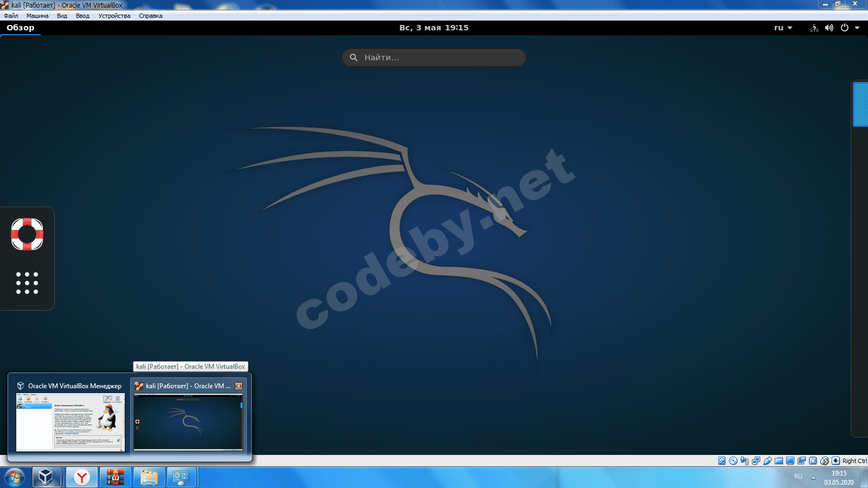This screenshot has height=488, width=868.
Task: Click the Windows RU language indicator
Action: 798,476
